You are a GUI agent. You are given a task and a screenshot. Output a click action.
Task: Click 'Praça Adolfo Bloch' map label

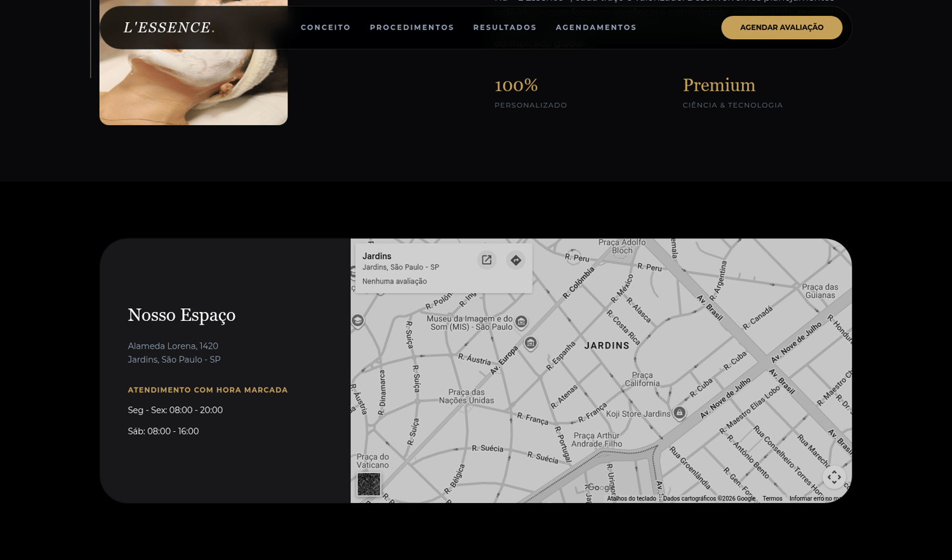pyautogui.click(x=622, y=246)
